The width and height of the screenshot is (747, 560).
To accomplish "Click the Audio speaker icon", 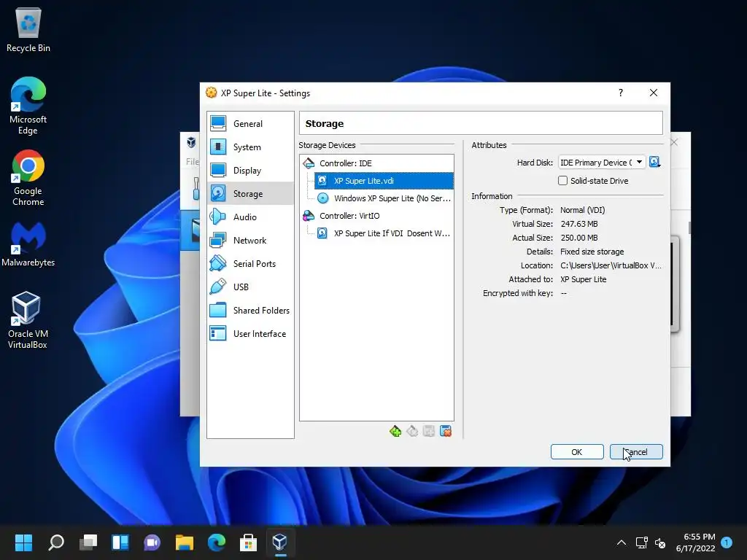I will coord(218,217).
